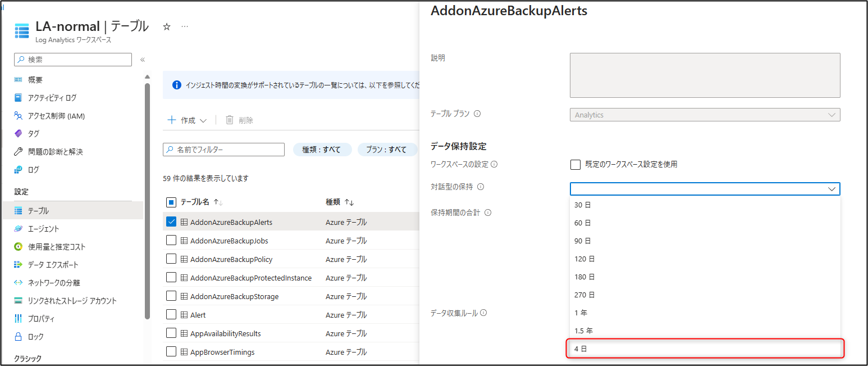This screenshot has height=366, width=868.
Task: Click the sidebar vertical scrollbar
Action: (147, 201)
